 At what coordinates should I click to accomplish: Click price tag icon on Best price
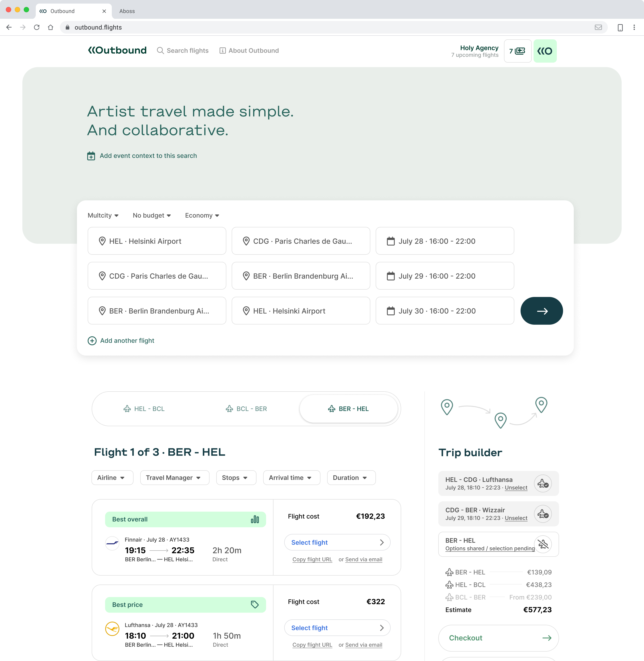[255, 604]
